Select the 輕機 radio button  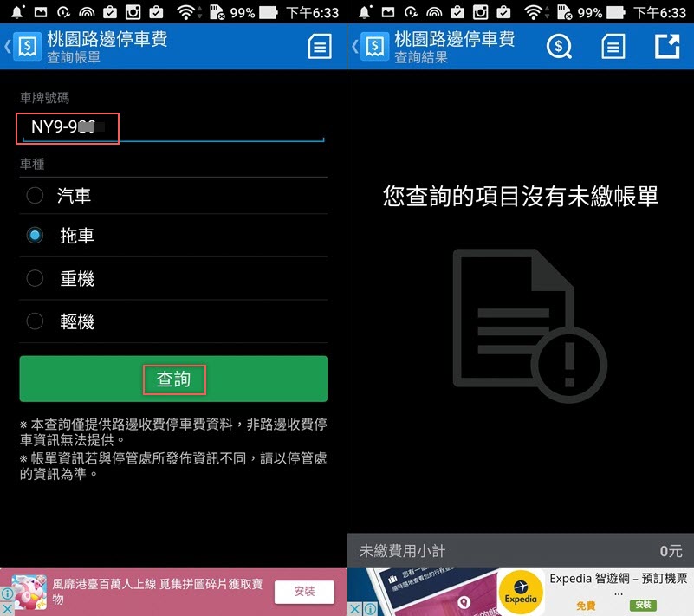point(35,321)
